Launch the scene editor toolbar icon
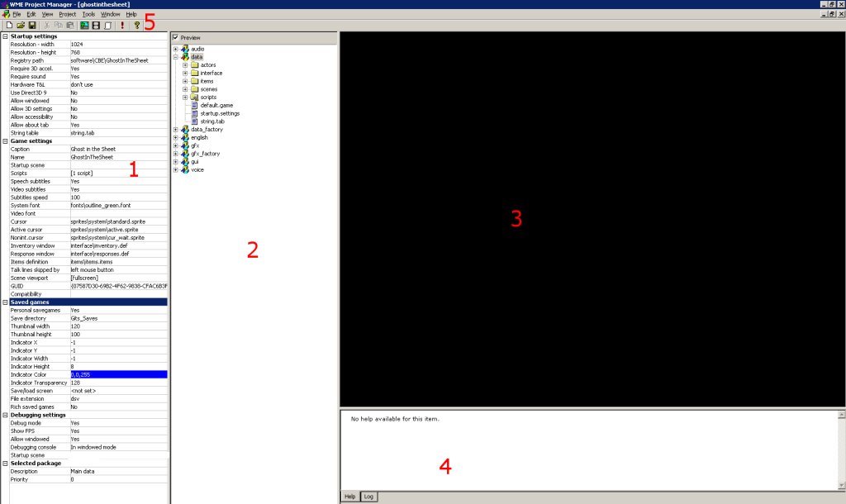 click(84, 26)
